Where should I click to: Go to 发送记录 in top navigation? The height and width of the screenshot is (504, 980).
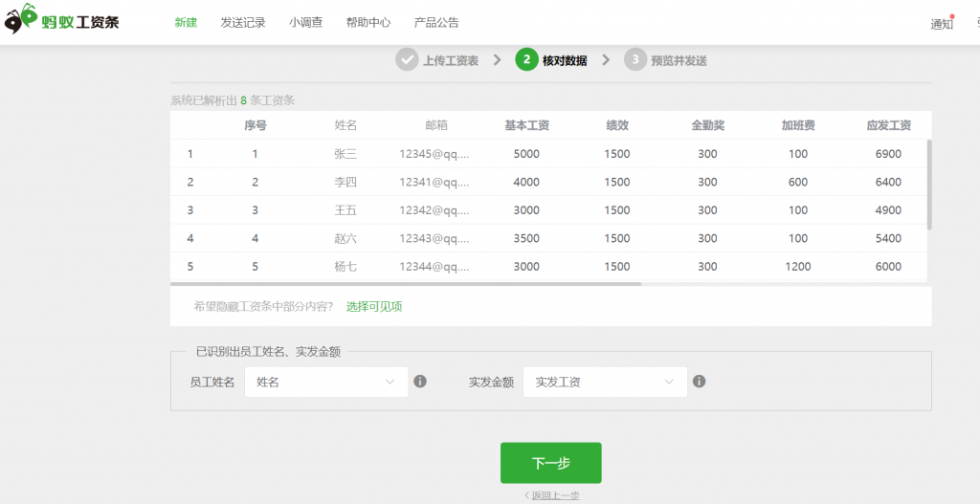243,22
